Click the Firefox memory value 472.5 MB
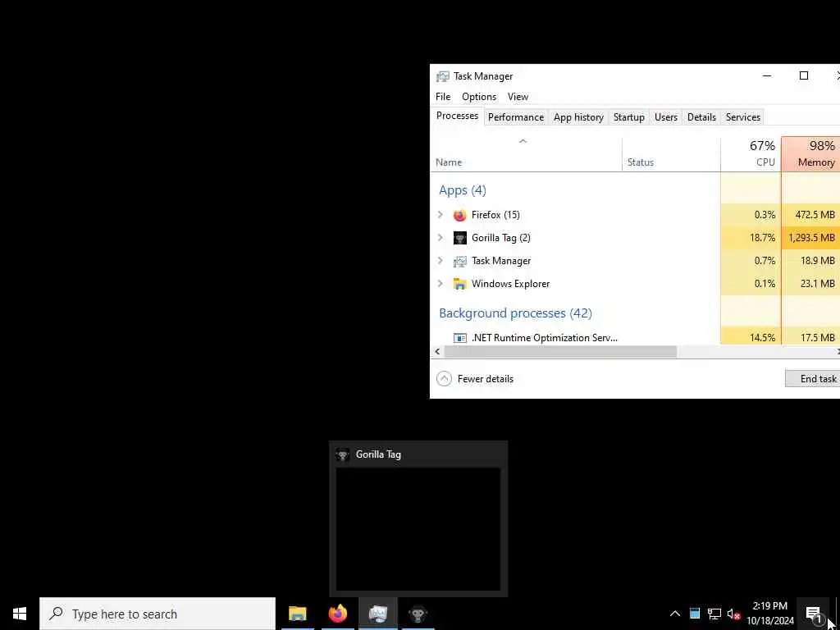840x630 pixels. (x=815, y=215)
